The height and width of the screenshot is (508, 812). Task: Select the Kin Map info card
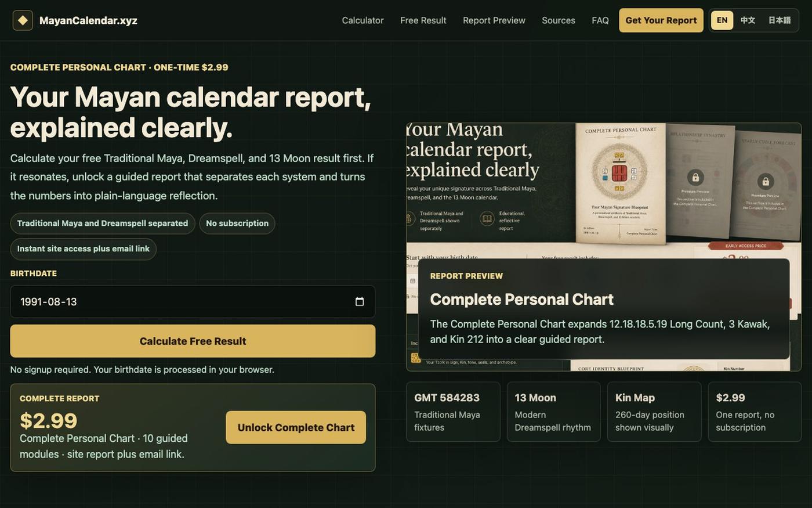(x=654, y=412)
